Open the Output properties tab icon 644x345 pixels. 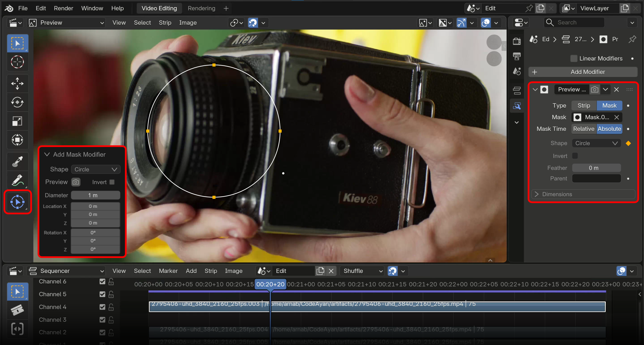click(x=517, y=56)
